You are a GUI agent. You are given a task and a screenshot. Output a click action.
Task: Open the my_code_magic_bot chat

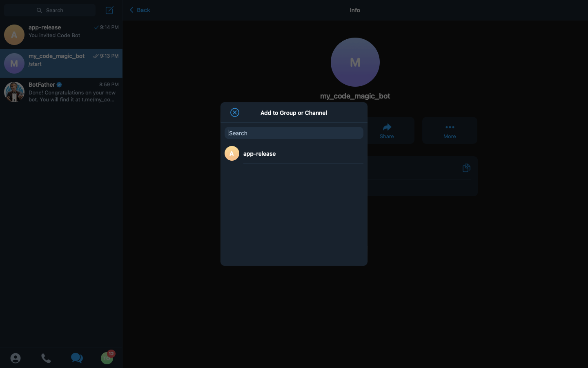[x=61, y=63]
